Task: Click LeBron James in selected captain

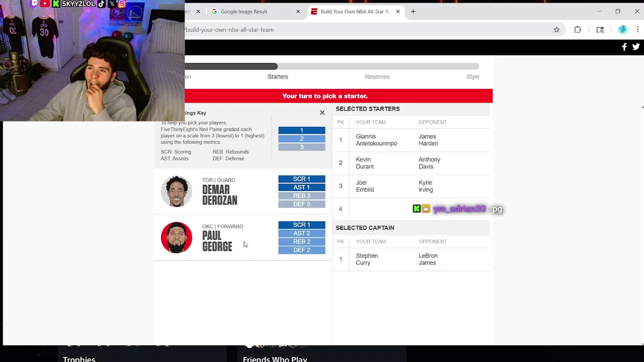Action: 428,259
